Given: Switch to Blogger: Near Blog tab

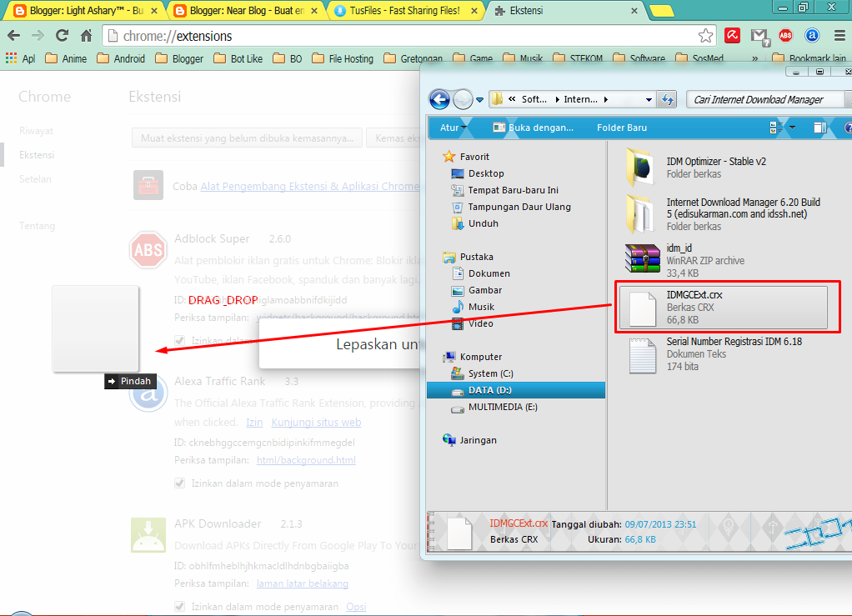Looking at the screenshot, I should point(246,10).
